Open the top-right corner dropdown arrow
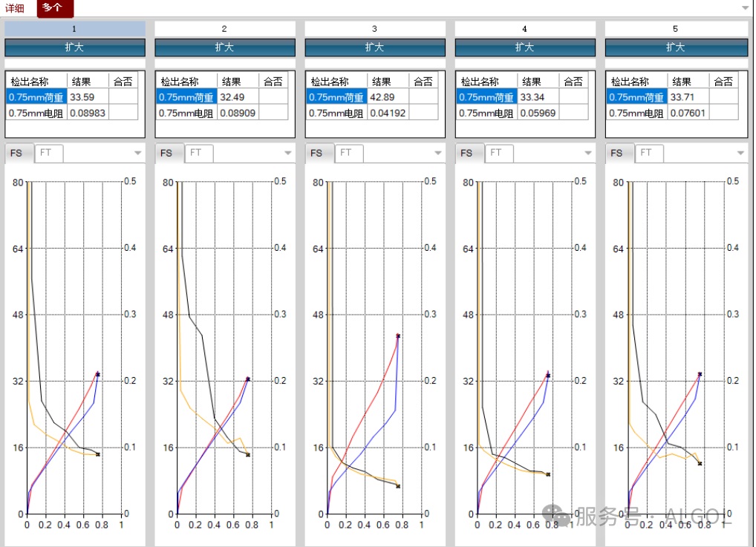 [746, 8]
